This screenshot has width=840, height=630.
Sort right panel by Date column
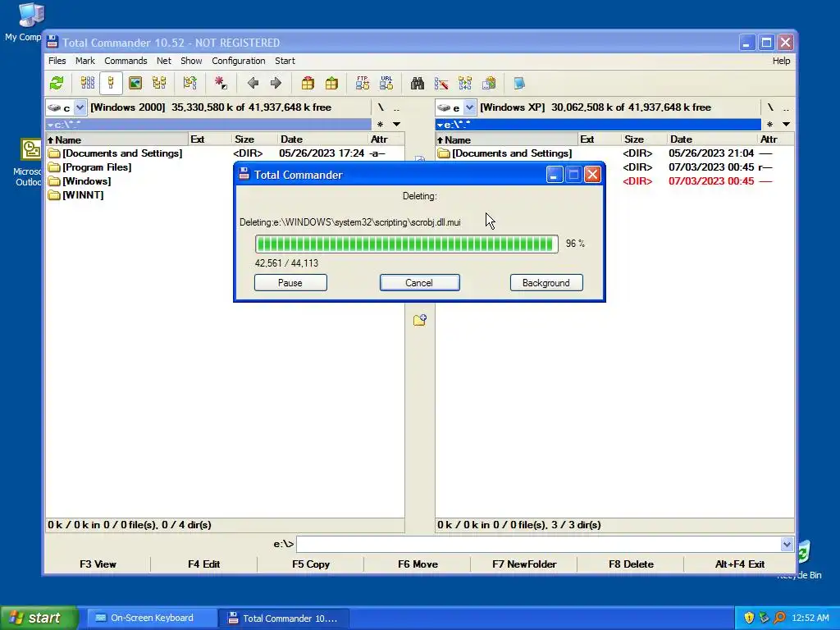coord(713,139)
